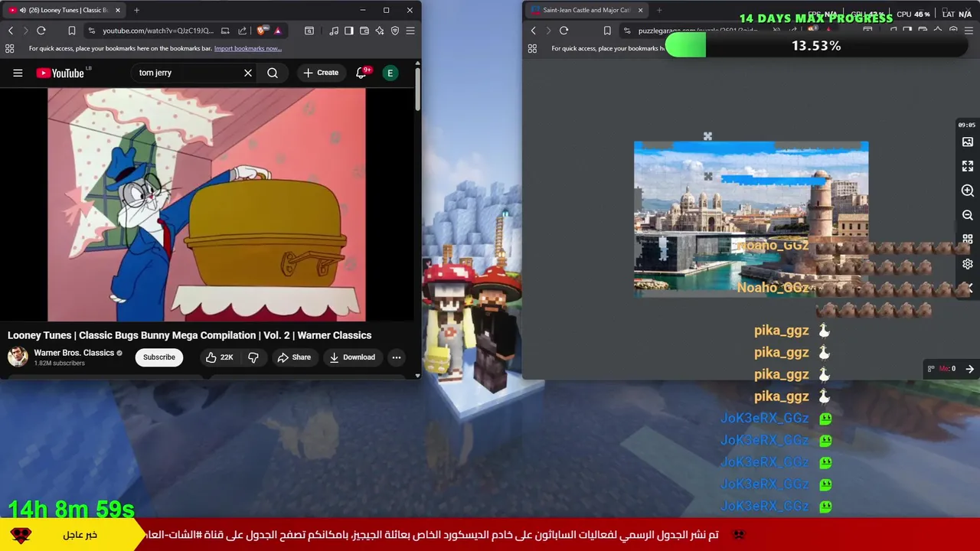Click the Saint-Jean Castle puzzle image
980x551 pixels.
click(751, 218)
